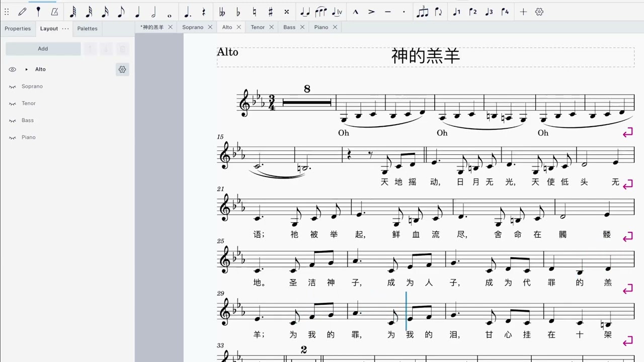Select the 16th note duration
Viewport: 644px width, 362px height.
pos(105,12)
